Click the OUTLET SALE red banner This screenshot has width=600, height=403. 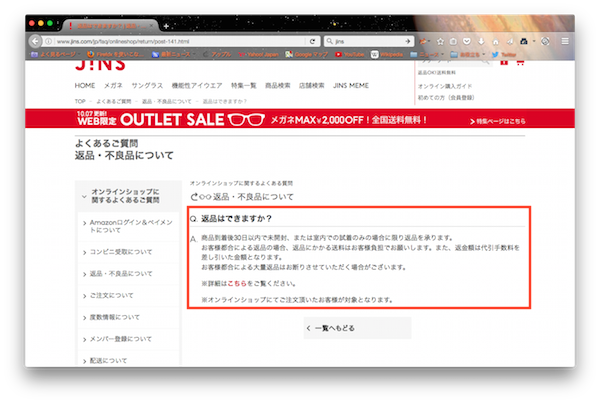300,118
